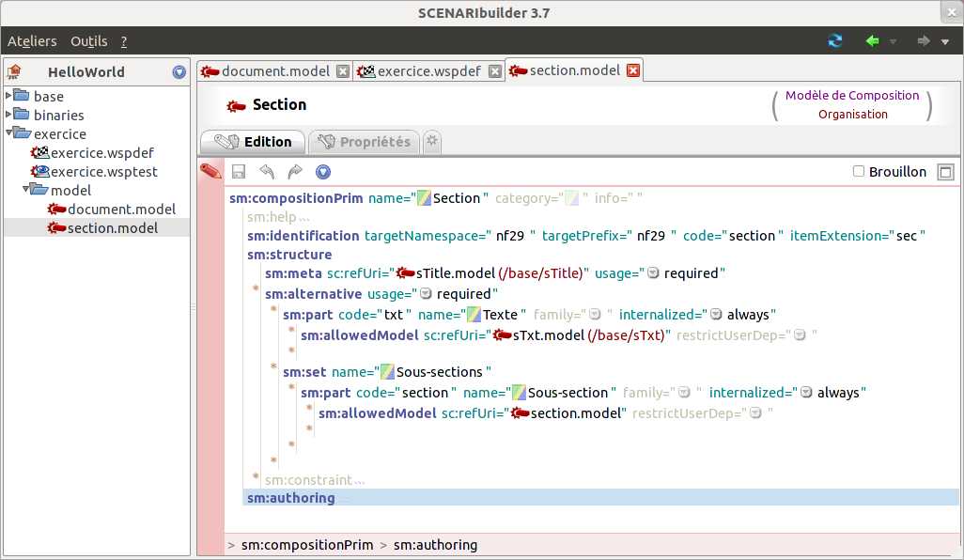Click the sTxt.model reference icon
Screen dimensions: 964x560
click(503, 335)
